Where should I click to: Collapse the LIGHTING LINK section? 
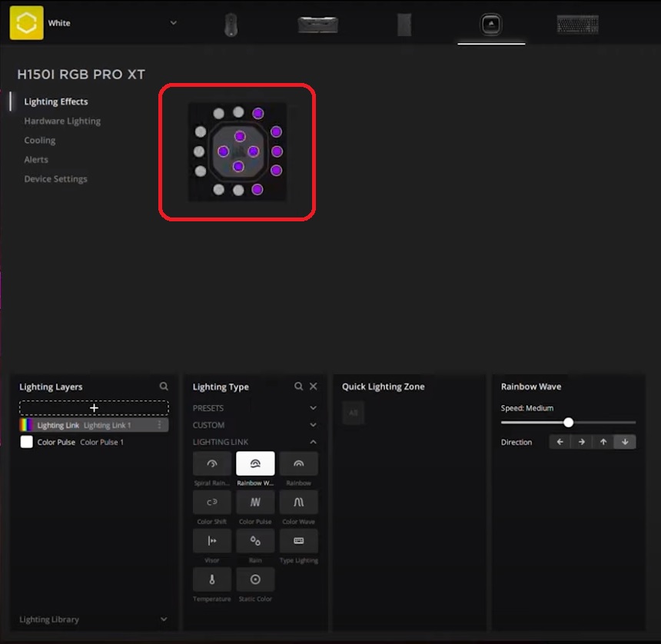point(313,442)
